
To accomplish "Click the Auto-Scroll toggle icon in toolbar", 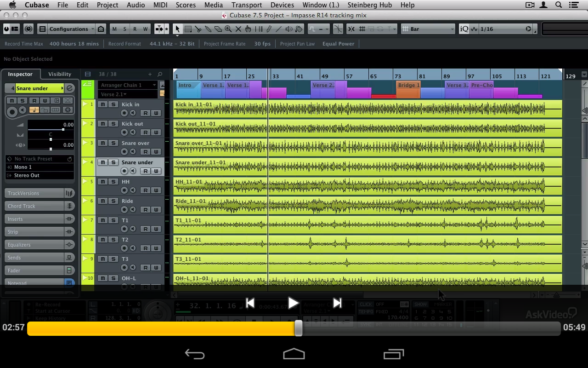I will click(158, 29).
